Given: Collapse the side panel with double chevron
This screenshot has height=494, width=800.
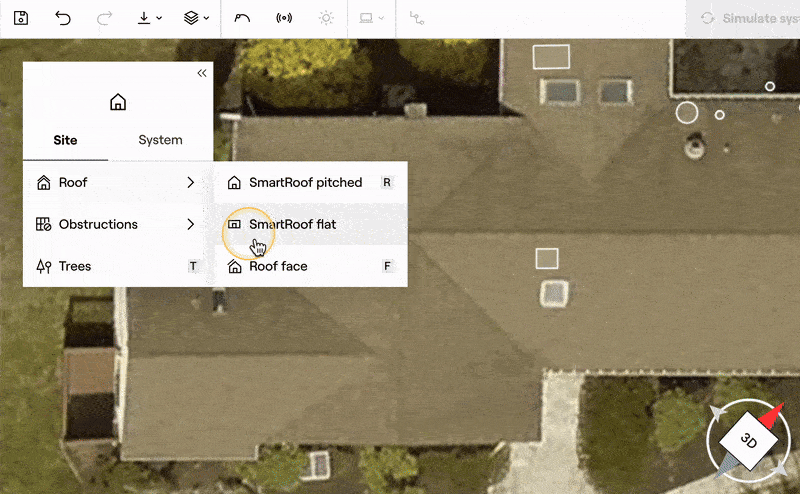Looking at the screenshot, I should click(201, 73).
